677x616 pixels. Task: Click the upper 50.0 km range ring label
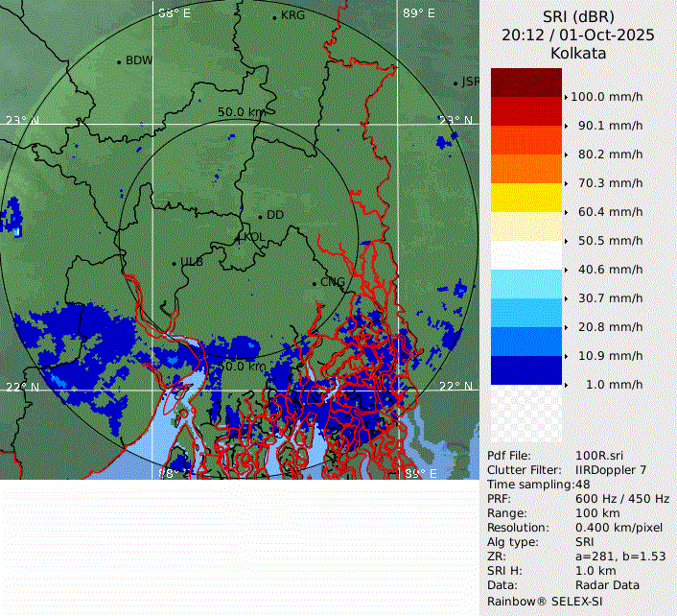241,112
